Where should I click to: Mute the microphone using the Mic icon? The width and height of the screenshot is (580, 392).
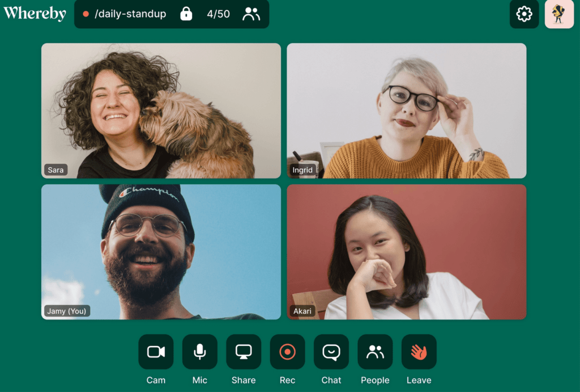[199, 352]
